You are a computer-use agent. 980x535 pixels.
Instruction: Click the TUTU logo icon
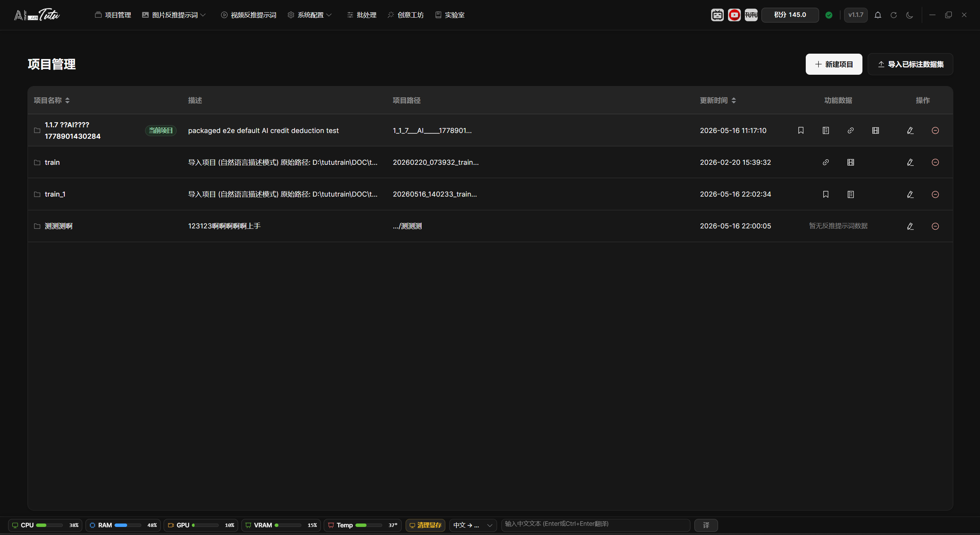click(751, 15)
